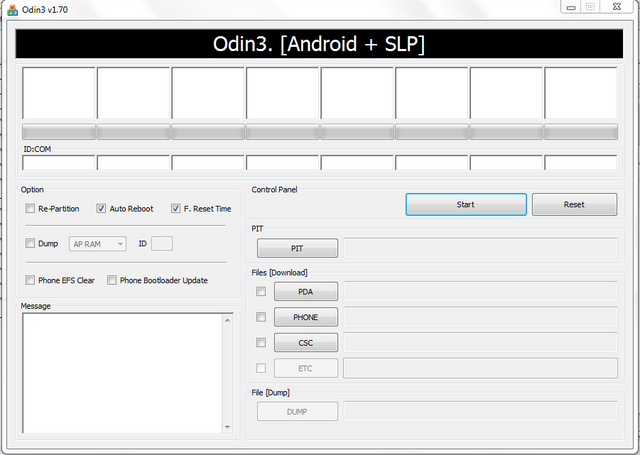Click the first ID:COM port box
The image size is (640, 455).
(59, 162)
